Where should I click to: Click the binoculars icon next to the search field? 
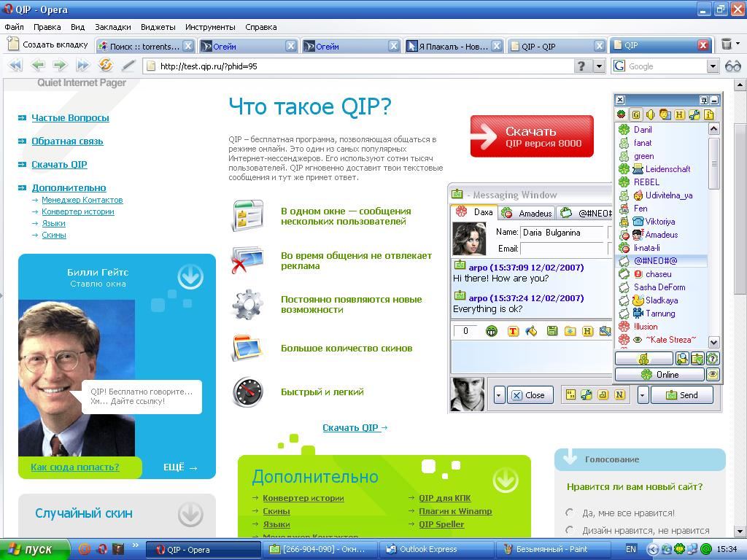[x=732, y=66]
